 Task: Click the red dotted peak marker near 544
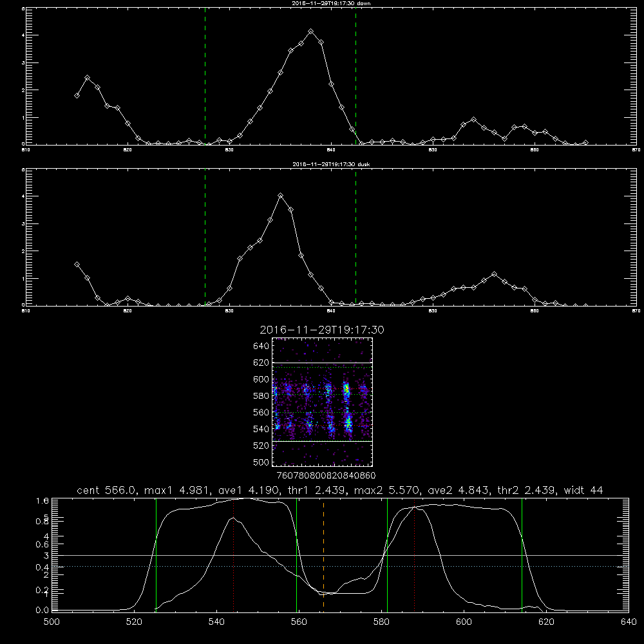[233, 554]
